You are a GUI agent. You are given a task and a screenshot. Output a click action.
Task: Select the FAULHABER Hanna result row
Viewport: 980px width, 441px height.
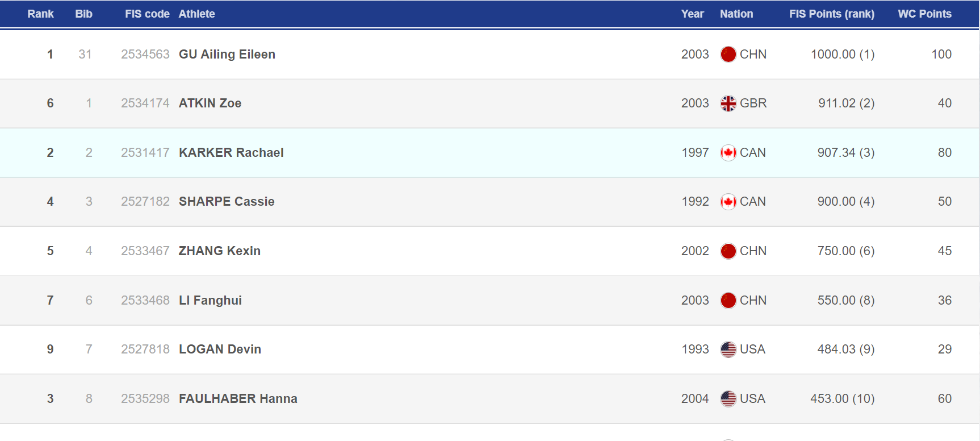tap(489, 399)
